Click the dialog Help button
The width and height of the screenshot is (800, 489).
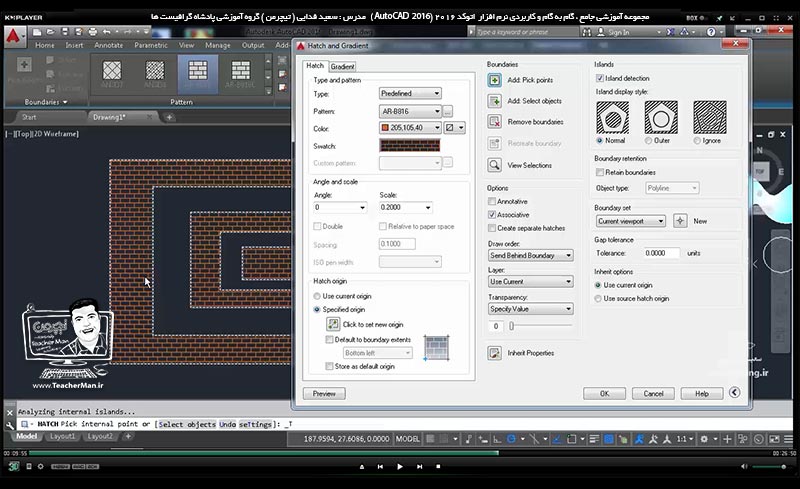[702, 394]
